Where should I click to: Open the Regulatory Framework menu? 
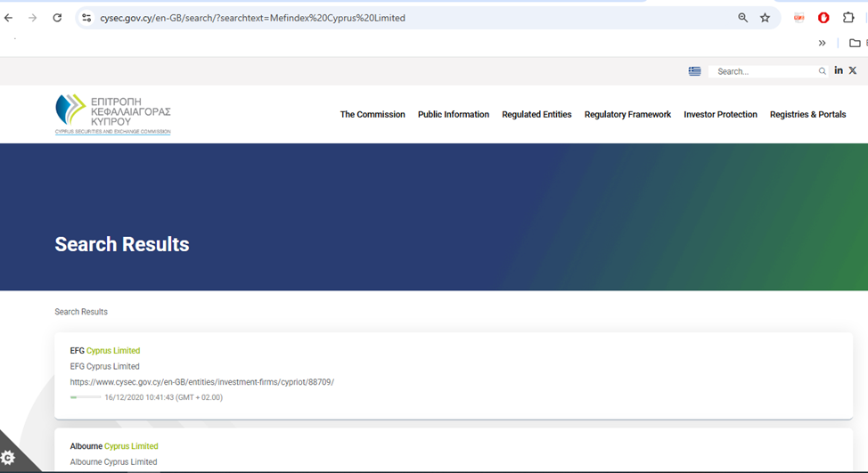pyautogui.click(x=627, y=115)
